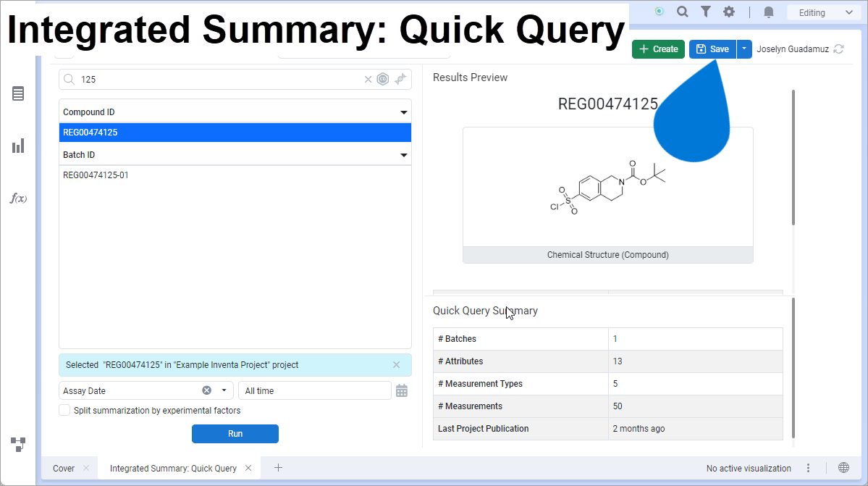
Task: Open the visualization types panel
Action: (x=18, y=146)
